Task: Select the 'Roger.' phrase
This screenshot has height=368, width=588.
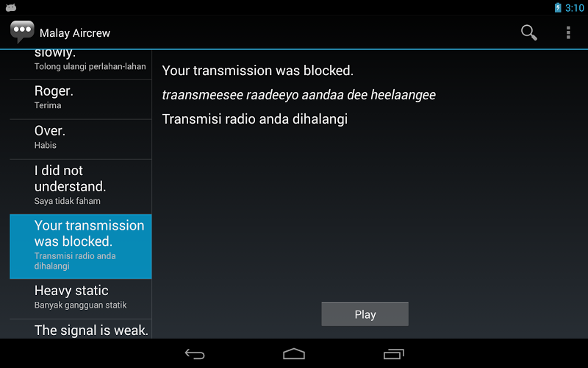Action: click(x=81, y=99)
